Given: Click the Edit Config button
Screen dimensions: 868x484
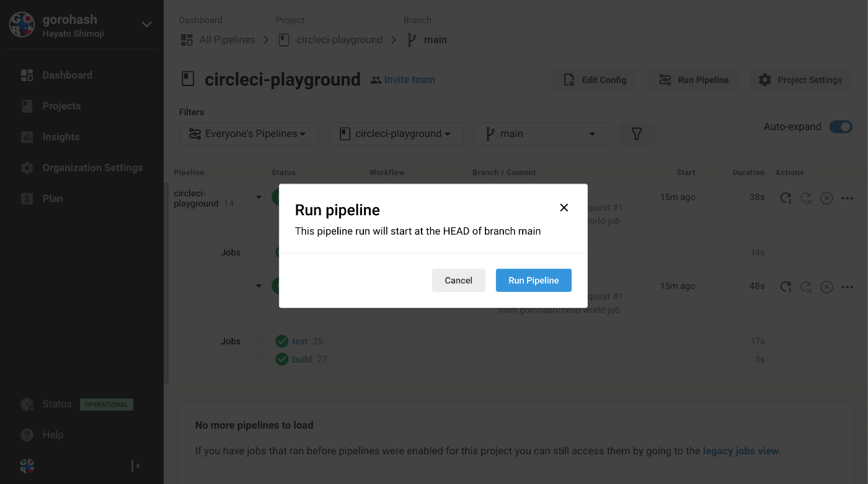Looking at the screenshot, I should pyautogui.click(x=595, y=80).
